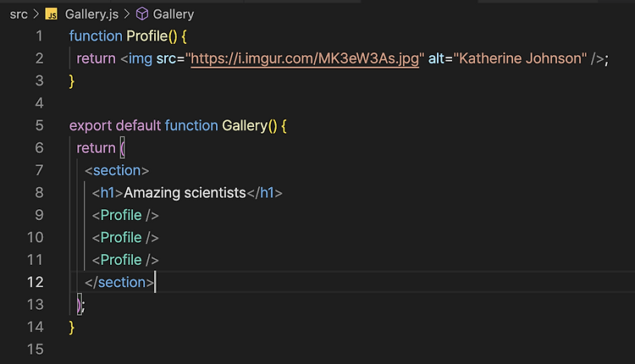Open the Gallery symbol breadcrumb
Screen dimensions: 635x364
pos(174,14)
